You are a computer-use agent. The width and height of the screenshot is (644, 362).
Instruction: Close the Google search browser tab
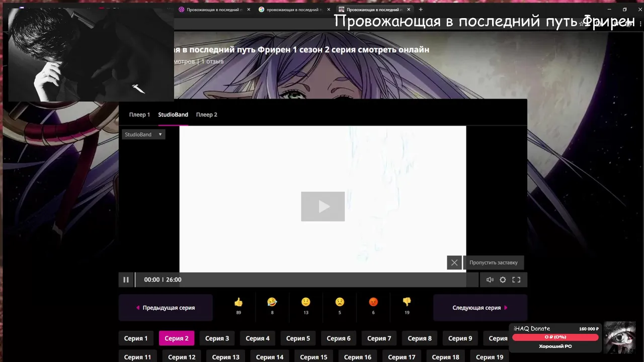point(329,10)
